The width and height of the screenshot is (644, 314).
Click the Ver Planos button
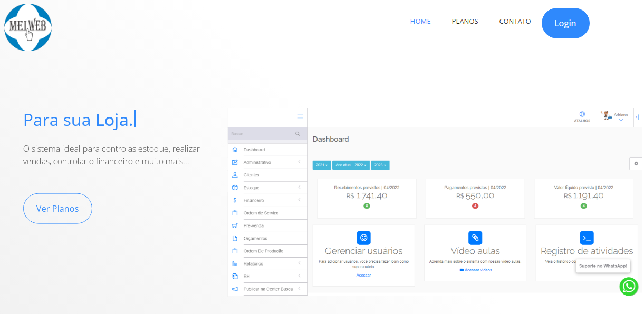coord(57,209)
